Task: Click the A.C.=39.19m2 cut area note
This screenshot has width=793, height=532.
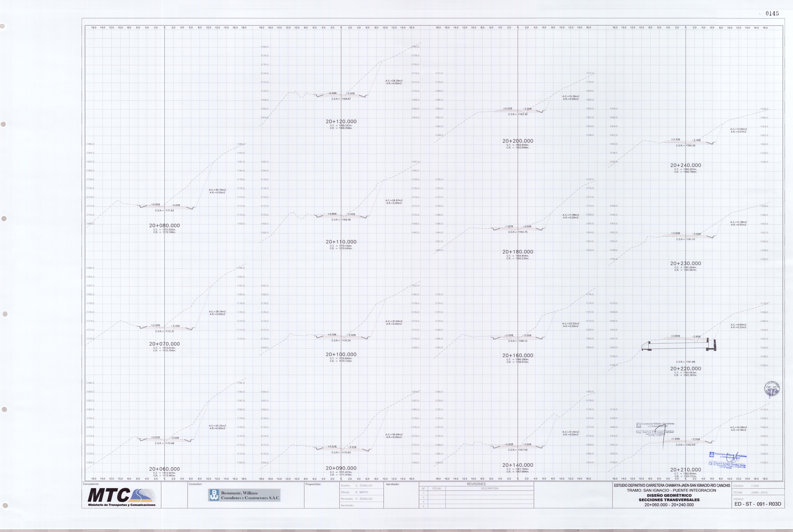Action: [217, 311]
